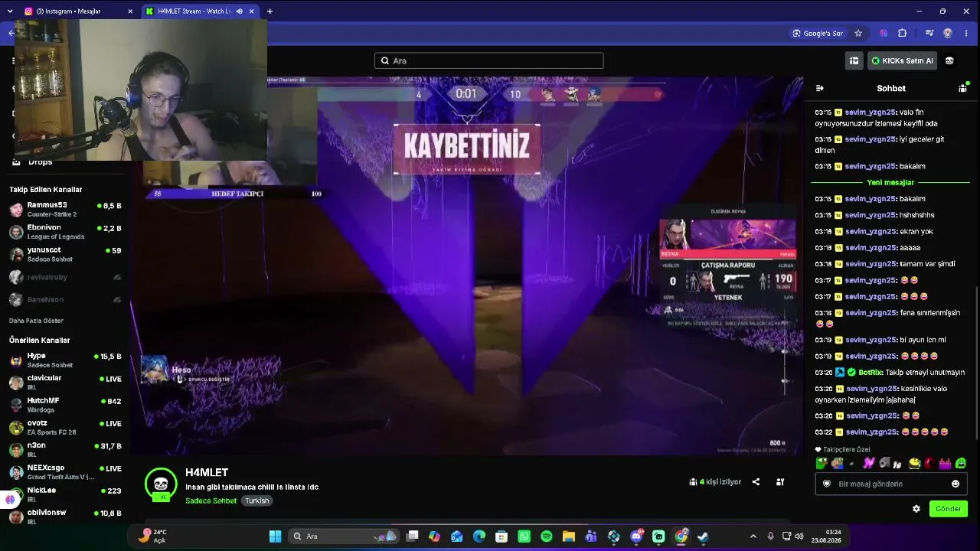Open the chat user list icon
Image resolution: width=980 pixels, height=551 pixels.
pos(962,88)
